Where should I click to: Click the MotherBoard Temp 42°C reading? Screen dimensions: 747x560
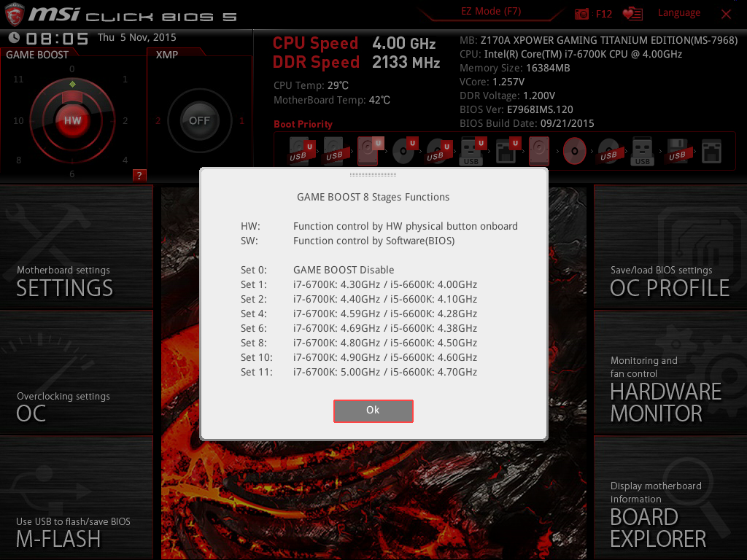(332, 100)
